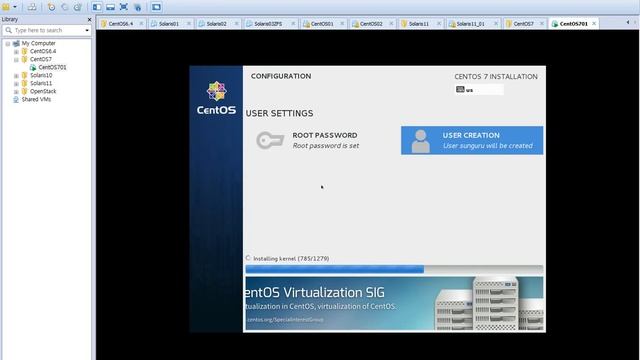Open the power options dropdown arrow
Screen dimensions: 640x360
tap(15, 7)
